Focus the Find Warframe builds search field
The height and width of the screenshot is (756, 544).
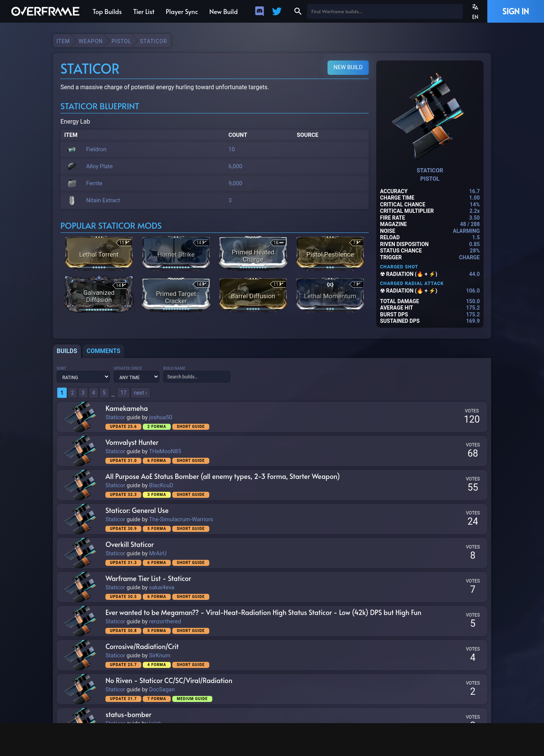(x=385, y=11)
